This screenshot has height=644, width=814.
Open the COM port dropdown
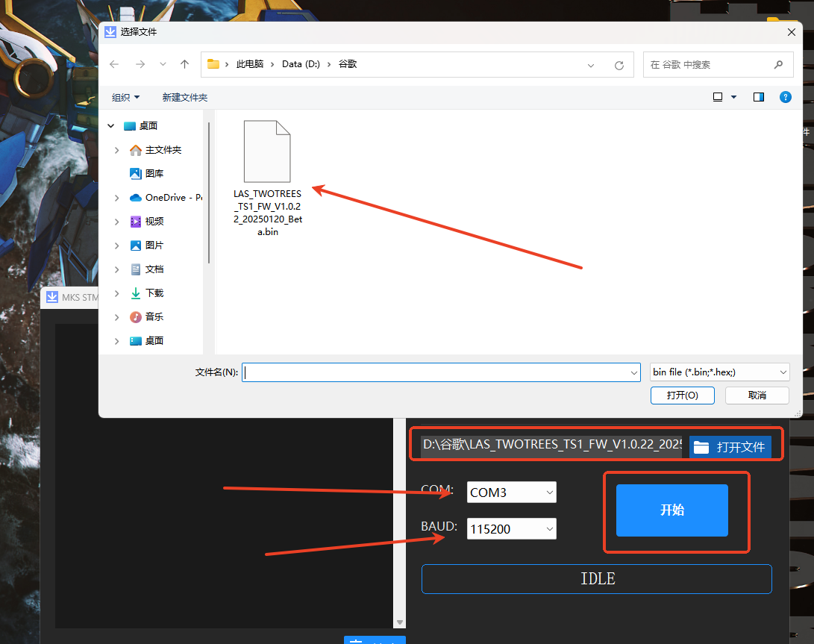[512, 493]
